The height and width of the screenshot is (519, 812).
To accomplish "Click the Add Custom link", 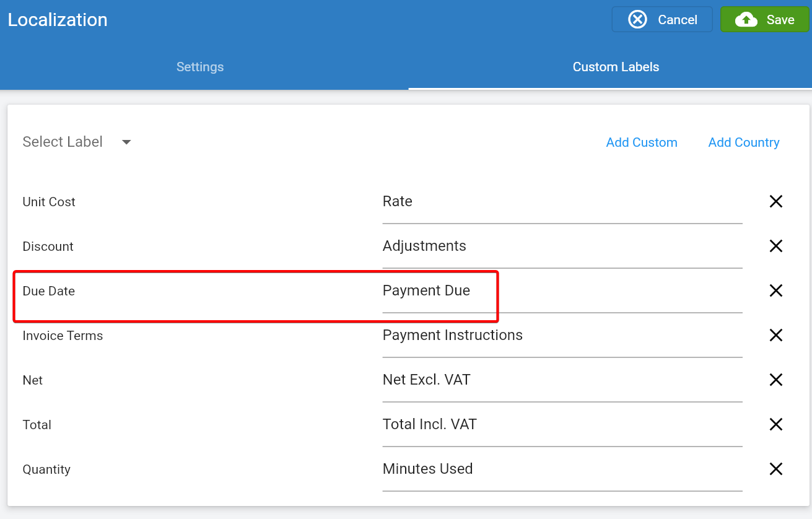I will [642, 142].
